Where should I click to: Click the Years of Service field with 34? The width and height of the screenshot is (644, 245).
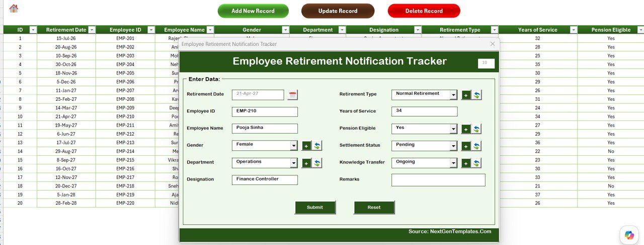(x=425, y=112)
